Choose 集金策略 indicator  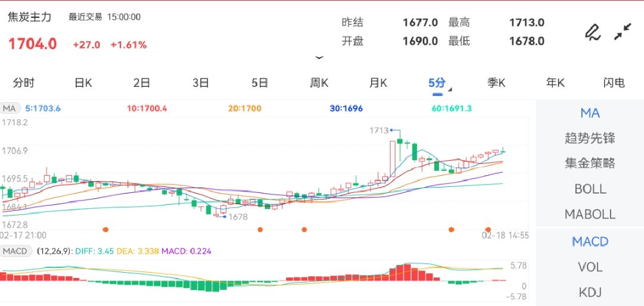click(x=590, y=163)
